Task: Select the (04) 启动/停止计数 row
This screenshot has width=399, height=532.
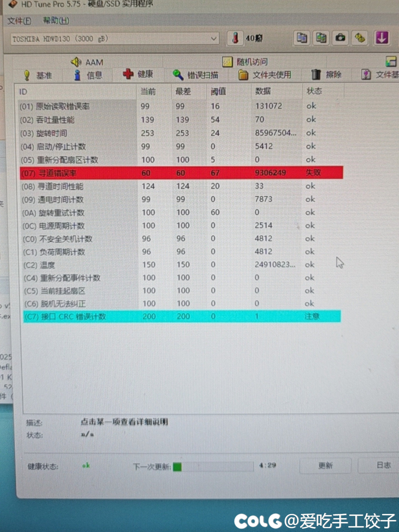Action: point(181,146)
